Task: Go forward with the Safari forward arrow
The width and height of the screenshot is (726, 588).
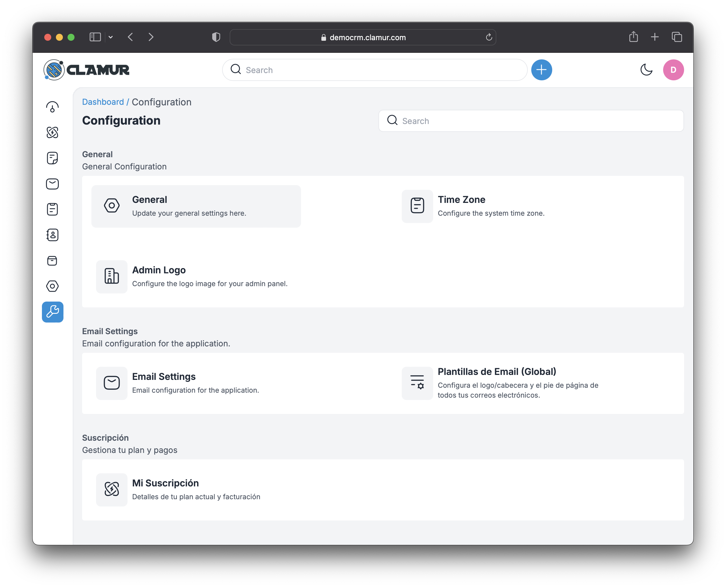Action: (x=151, y=37)
